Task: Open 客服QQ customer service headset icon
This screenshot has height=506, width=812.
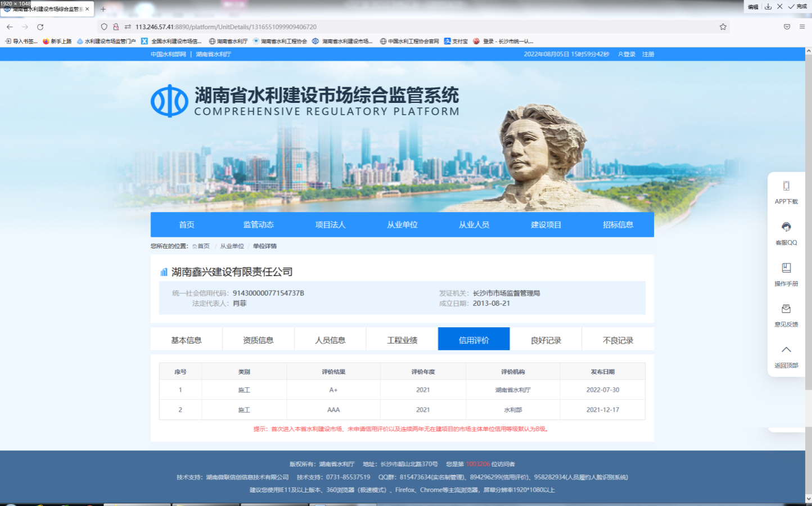Action: click(786, 227)
